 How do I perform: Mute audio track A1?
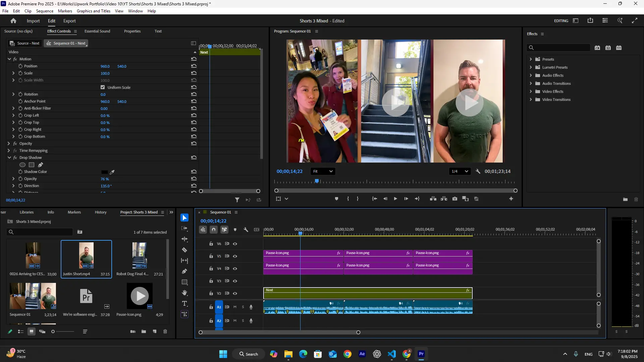pos(235,307)
